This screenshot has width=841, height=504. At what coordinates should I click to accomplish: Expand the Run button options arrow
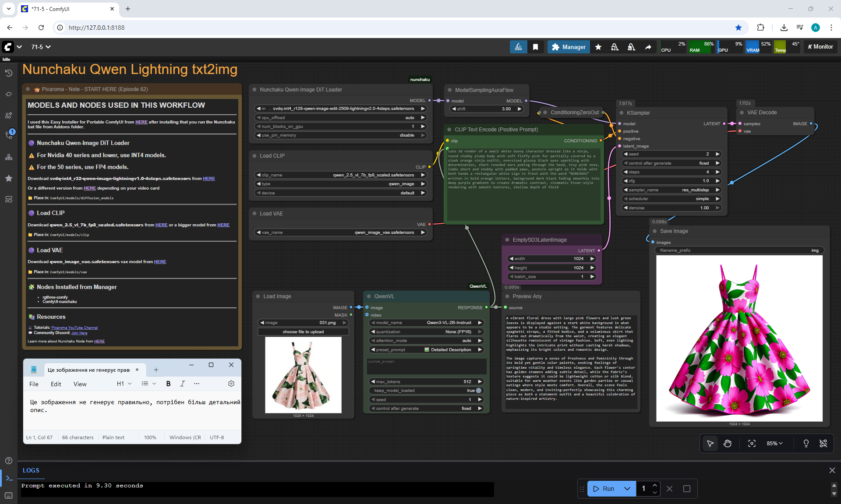pos(627,489)
